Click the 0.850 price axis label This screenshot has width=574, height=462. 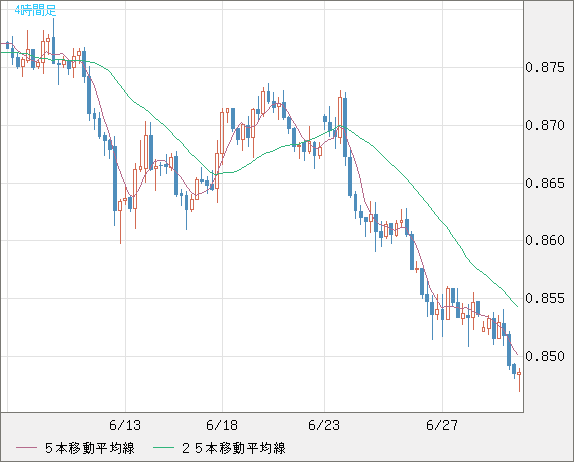(545, 356)
